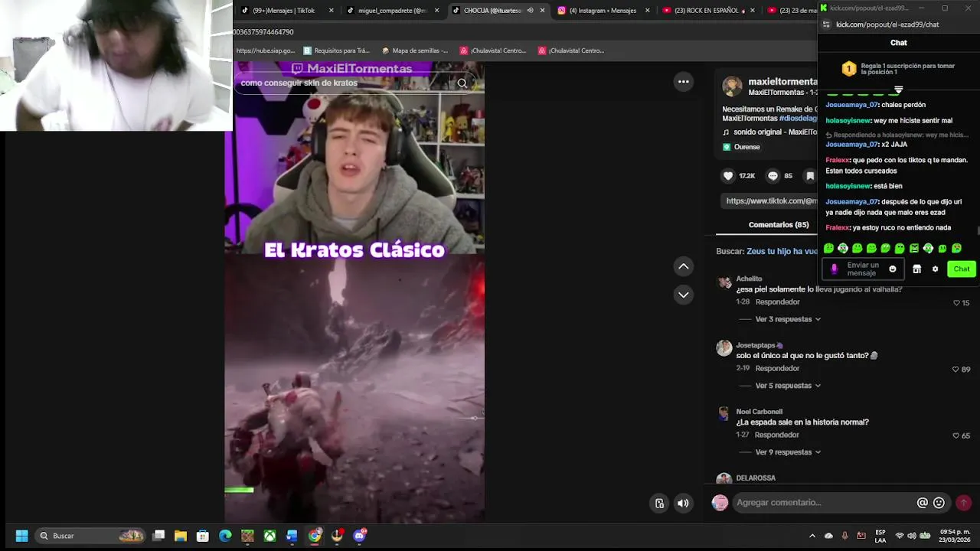Viewport: 980px width, 551px height.
Task: Toggle the auto-scroll icon beside the speaker button
Action: (x=659, y=503)
